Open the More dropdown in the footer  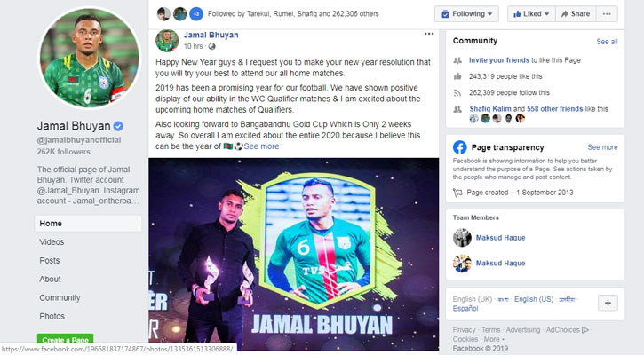click(494, 339)
